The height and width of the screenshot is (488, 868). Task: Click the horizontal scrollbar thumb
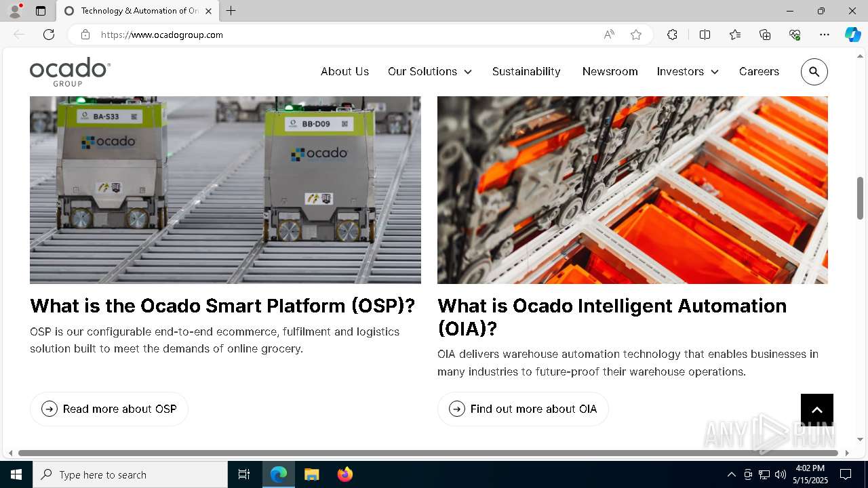point(428,453)
